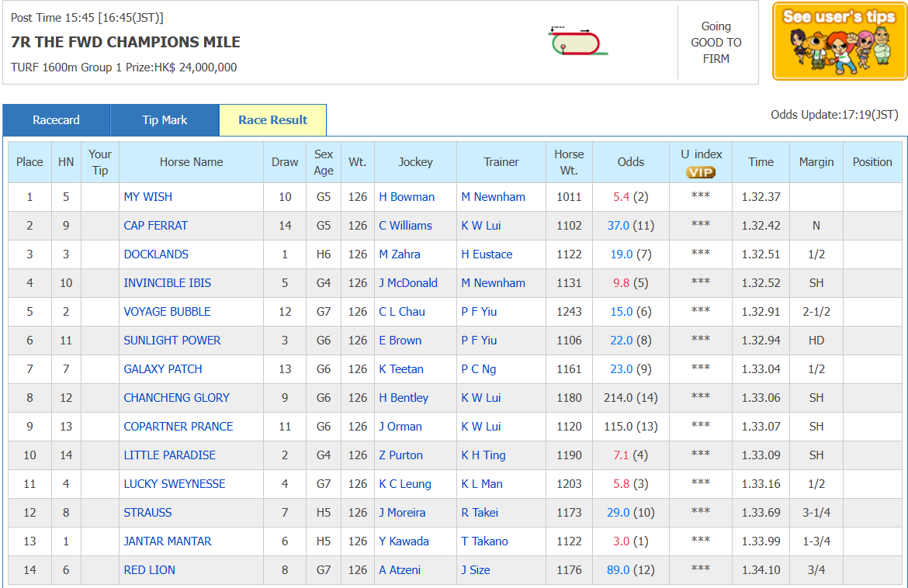Open DOCKLANDS horse link
Image resolution: width=908 pixels, height=588 pixels.
tap(156, 254)
